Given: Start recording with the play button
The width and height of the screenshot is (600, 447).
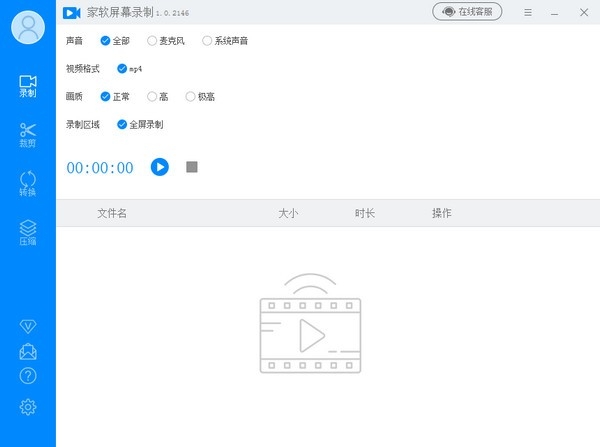Looking at the screenshot, I should 160,167.
